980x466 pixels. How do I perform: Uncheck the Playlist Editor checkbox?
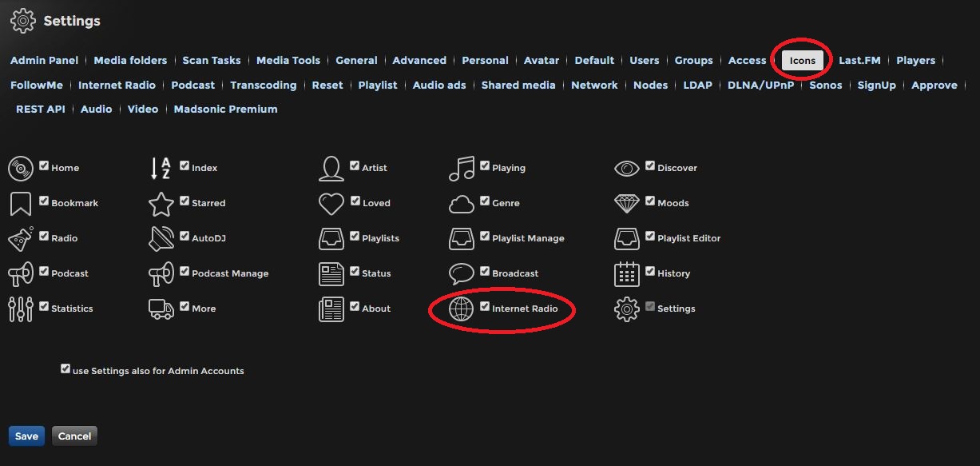pos(650,237)
